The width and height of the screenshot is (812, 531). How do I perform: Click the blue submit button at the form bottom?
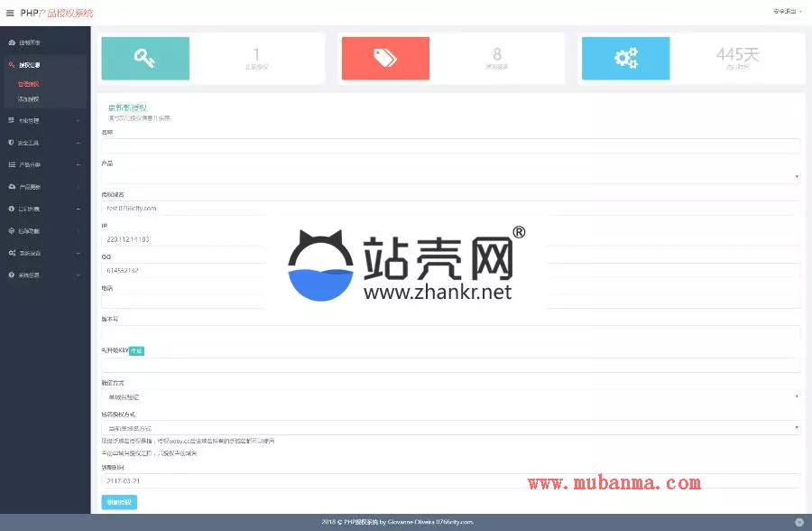(119, 502)
